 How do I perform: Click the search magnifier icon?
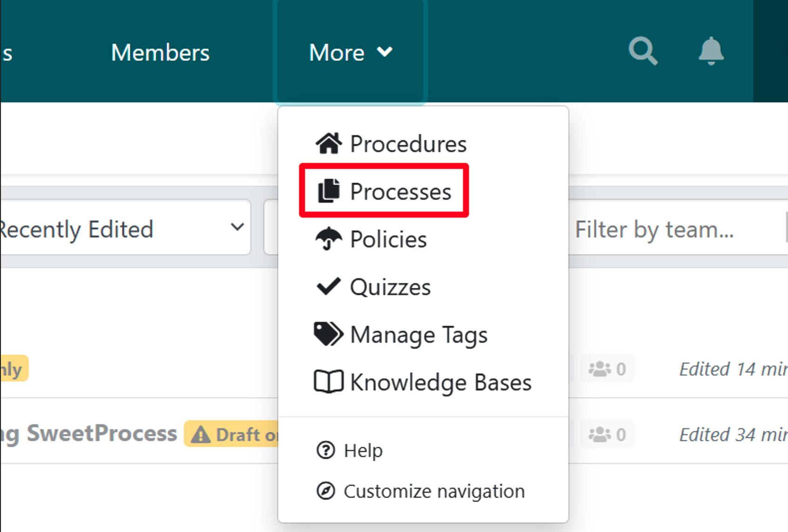643,51
